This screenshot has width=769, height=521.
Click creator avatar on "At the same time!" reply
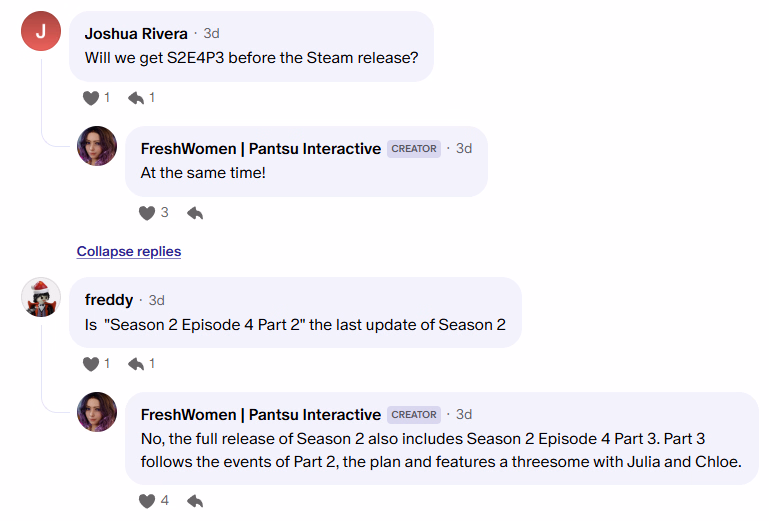tap(97, 146)
